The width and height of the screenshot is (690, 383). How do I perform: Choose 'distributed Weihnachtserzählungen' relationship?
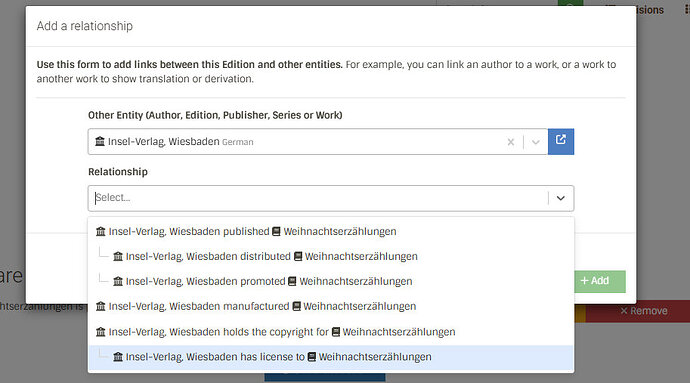click(331, 256)
